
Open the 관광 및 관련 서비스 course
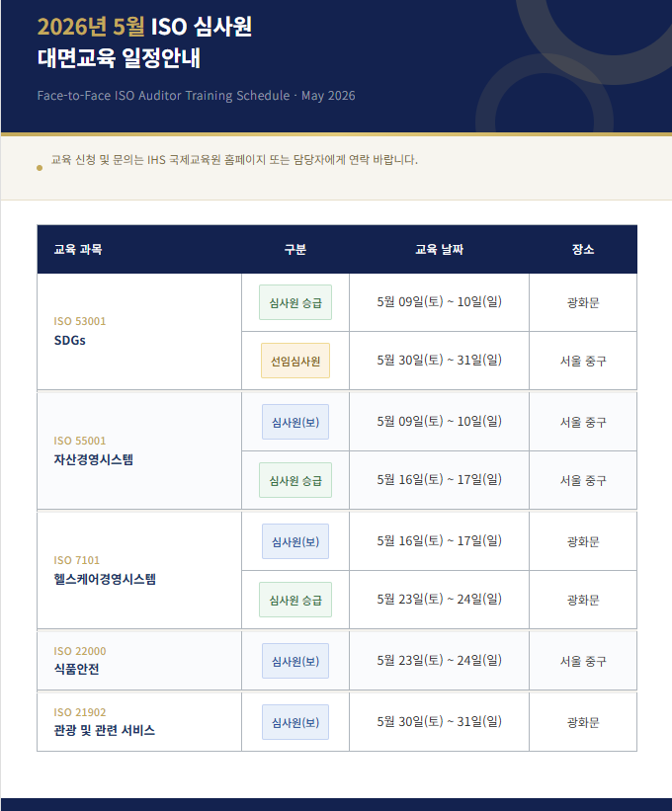point(105,730)
